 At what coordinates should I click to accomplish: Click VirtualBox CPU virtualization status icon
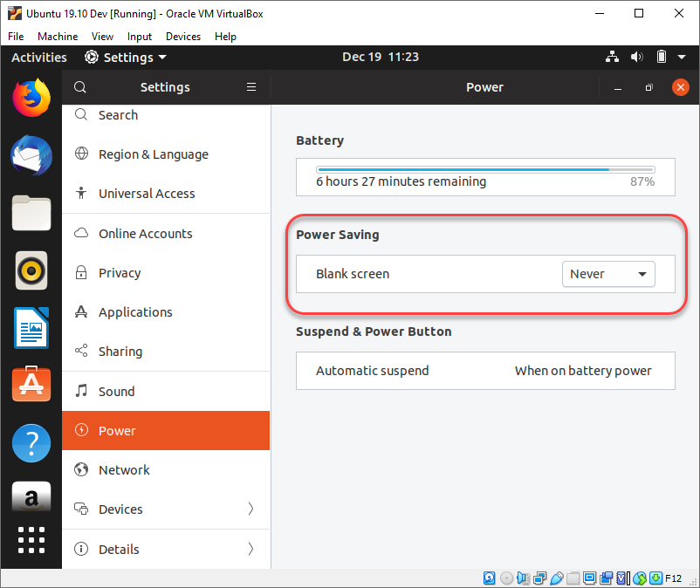point(623,578)
